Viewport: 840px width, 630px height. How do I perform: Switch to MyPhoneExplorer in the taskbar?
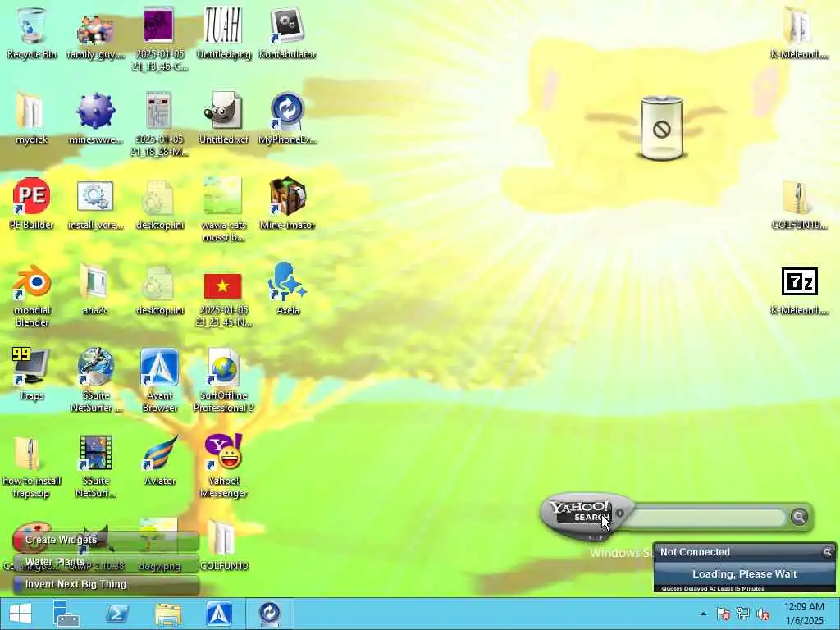269,614
